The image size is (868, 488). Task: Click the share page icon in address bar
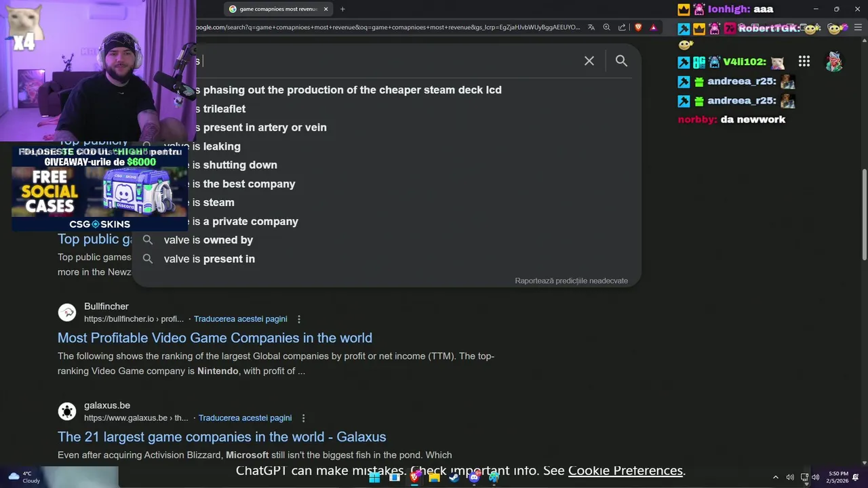tap(622, 27)
